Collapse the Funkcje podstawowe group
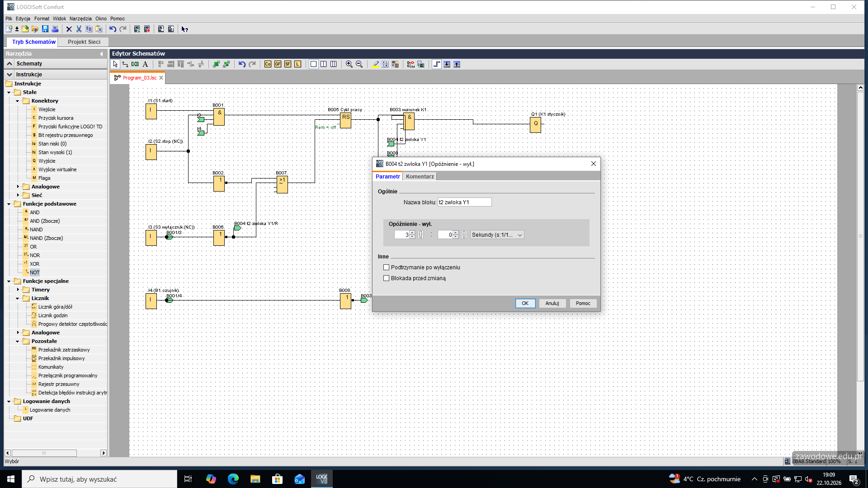 point(9,204)
